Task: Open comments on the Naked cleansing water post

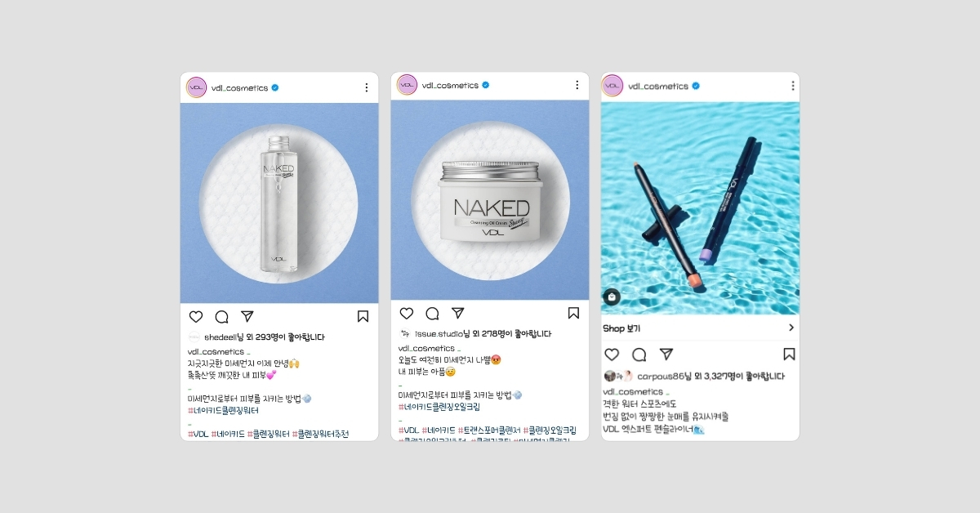Action: (221, 317)
